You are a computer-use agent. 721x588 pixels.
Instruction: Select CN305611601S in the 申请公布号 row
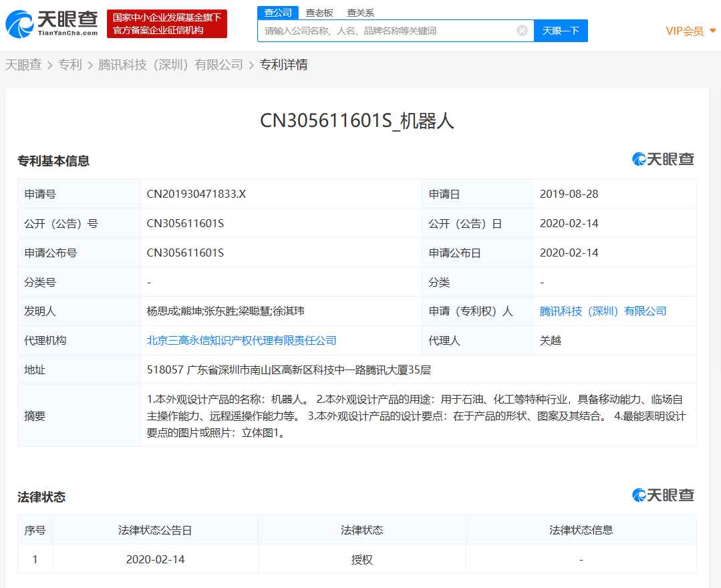(x=185, y=253)
